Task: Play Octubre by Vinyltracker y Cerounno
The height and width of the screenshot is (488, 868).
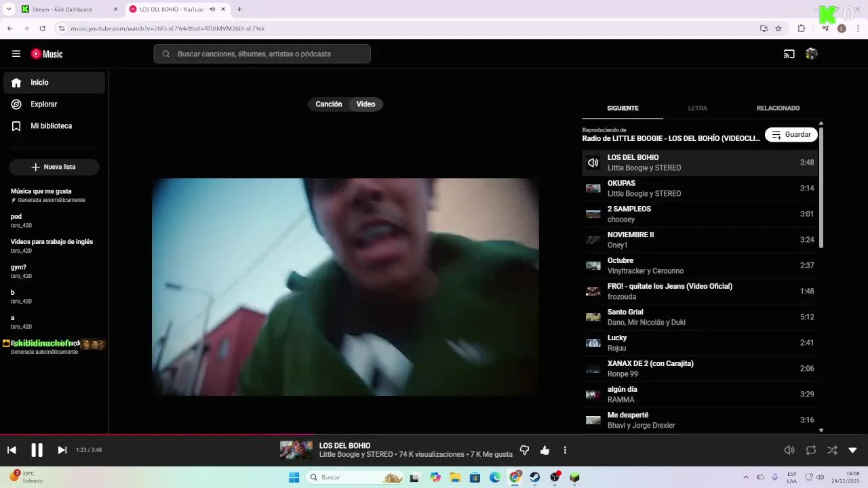Action: (700, 266)
